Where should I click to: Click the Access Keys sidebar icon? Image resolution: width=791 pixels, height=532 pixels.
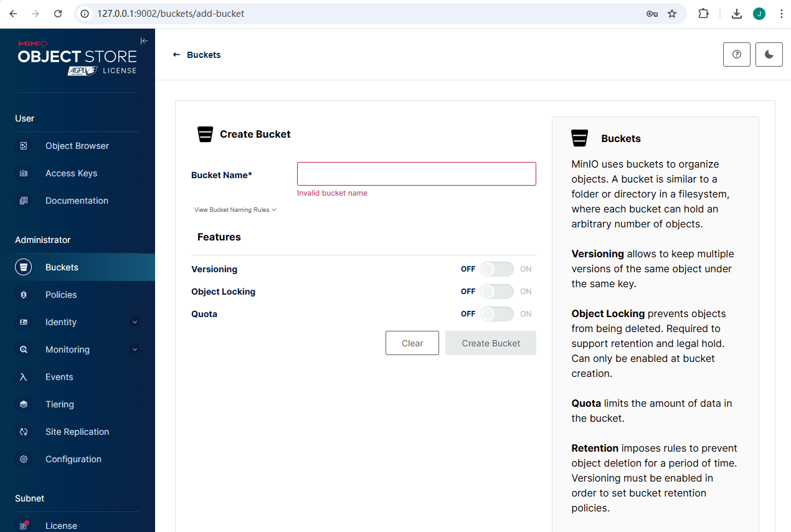click(24, 173)
